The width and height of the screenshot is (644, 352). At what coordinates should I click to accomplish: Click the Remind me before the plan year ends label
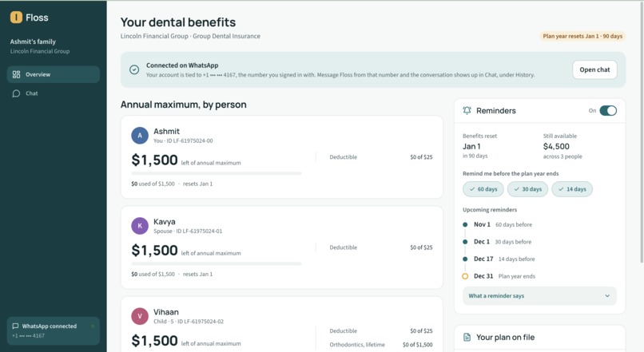click(511, 173)
